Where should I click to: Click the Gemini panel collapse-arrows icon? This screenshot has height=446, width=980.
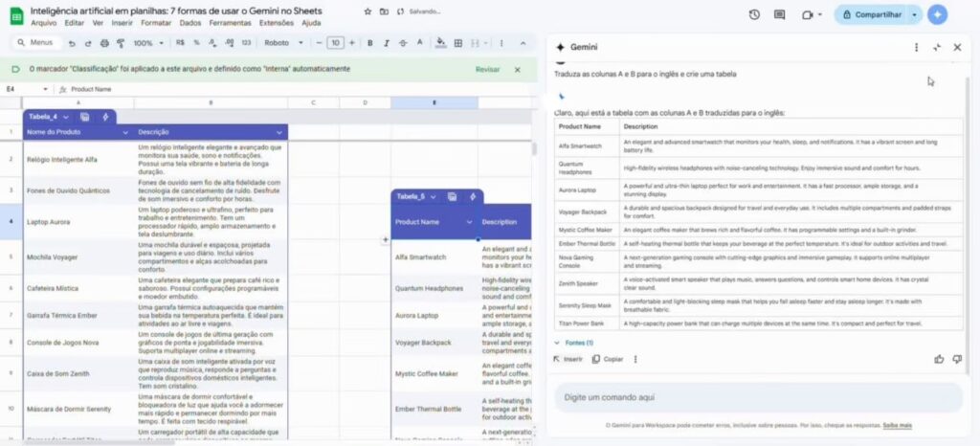[x=936, y=48]
